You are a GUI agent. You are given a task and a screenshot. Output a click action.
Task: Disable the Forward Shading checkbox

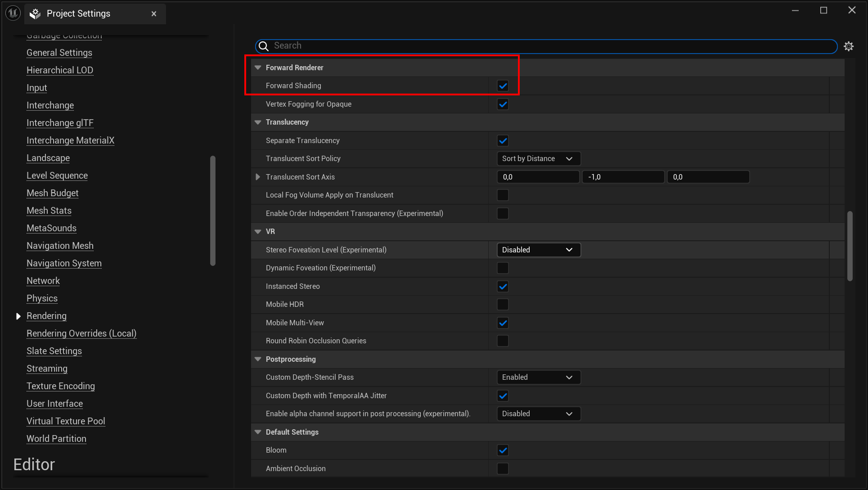(x=503, y=85)
